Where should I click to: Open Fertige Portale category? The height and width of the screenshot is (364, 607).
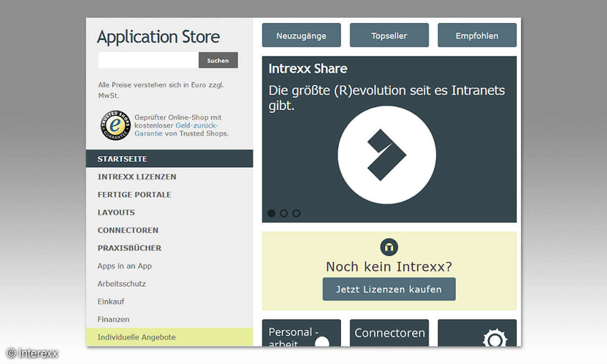coord(169,195)
